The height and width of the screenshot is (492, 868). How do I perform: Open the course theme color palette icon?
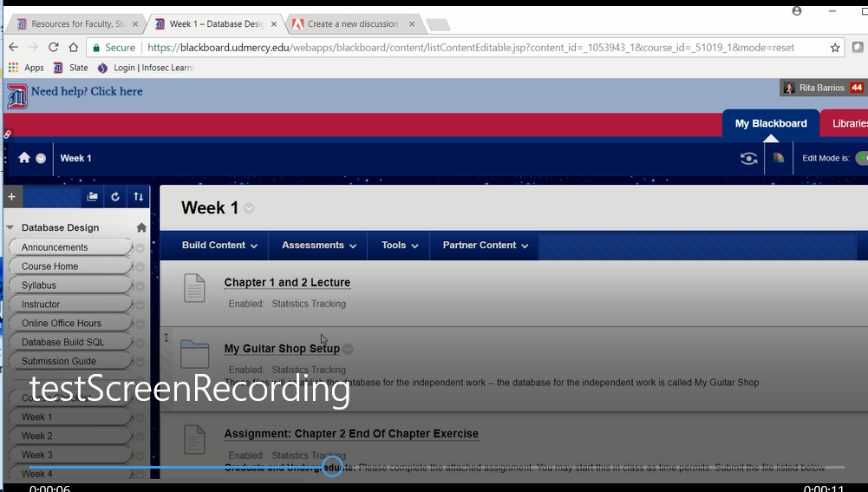(778, 158)
